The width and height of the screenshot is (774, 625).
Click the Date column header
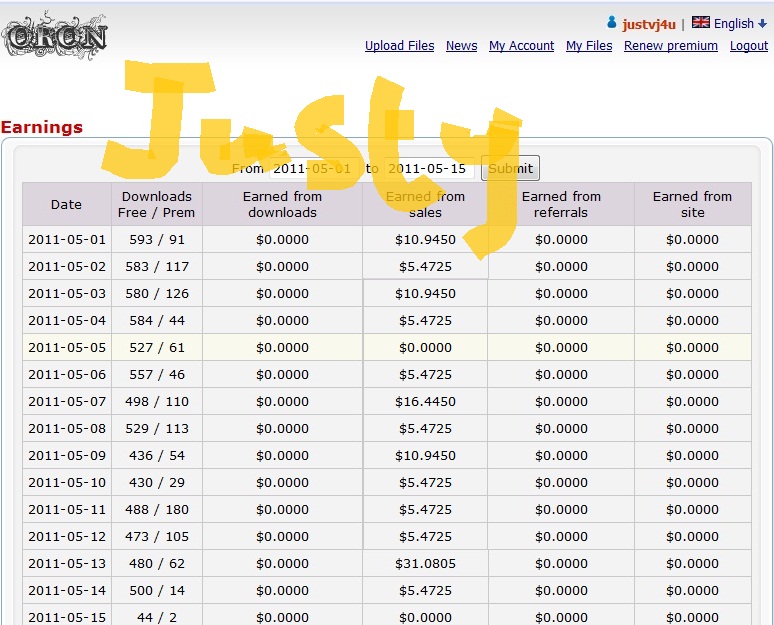point(66,205)
